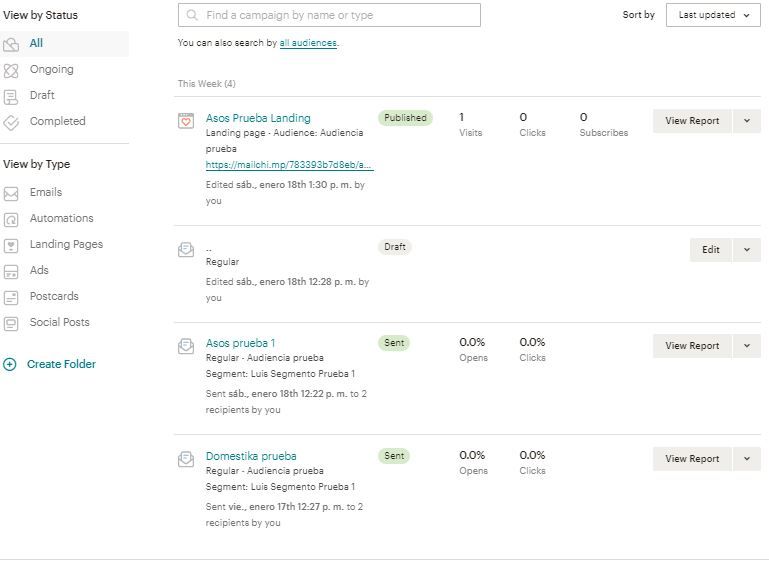
Task: Click the Draft status icon in sidebar
Action: click(x=11, y=97)
